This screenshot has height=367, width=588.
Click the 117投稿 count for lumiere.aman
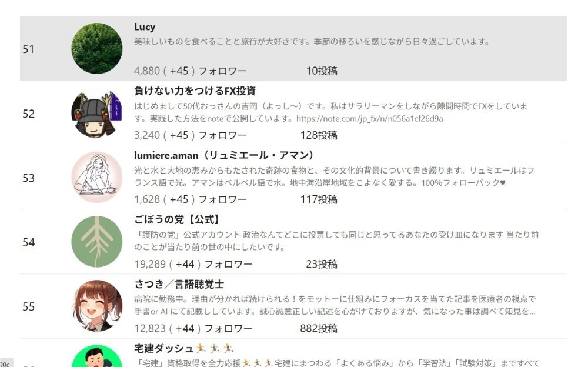318,199
